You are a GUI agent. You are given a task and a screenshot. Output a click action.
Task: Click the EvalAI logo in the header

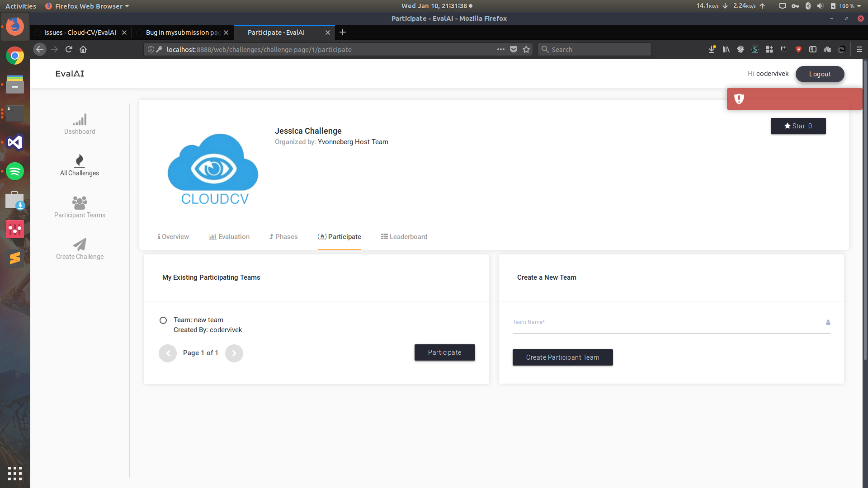70,74
